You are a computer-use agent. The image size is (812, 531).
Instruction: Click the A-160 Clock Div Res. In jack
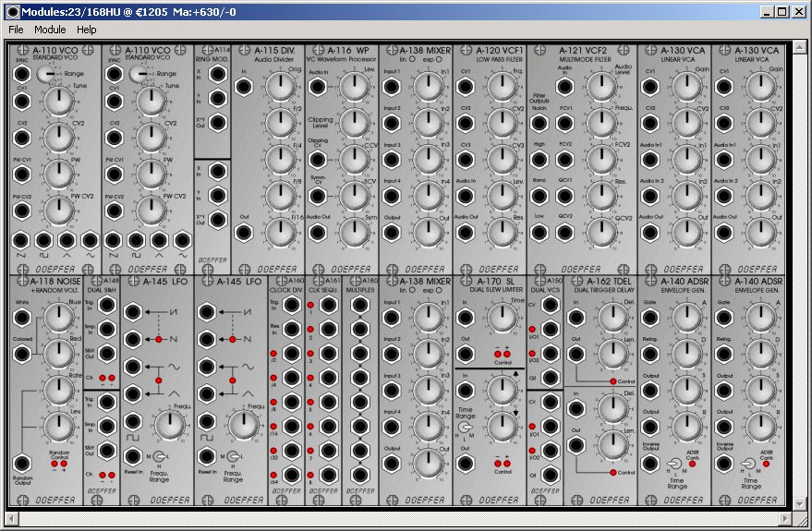pyautogui.click(x=292, y=329)
